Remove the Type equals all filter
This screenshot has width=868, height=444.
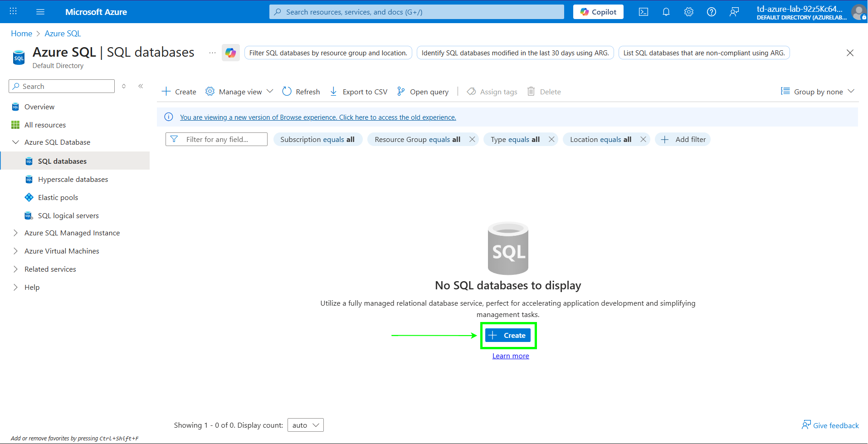click(x=551, y=139)
